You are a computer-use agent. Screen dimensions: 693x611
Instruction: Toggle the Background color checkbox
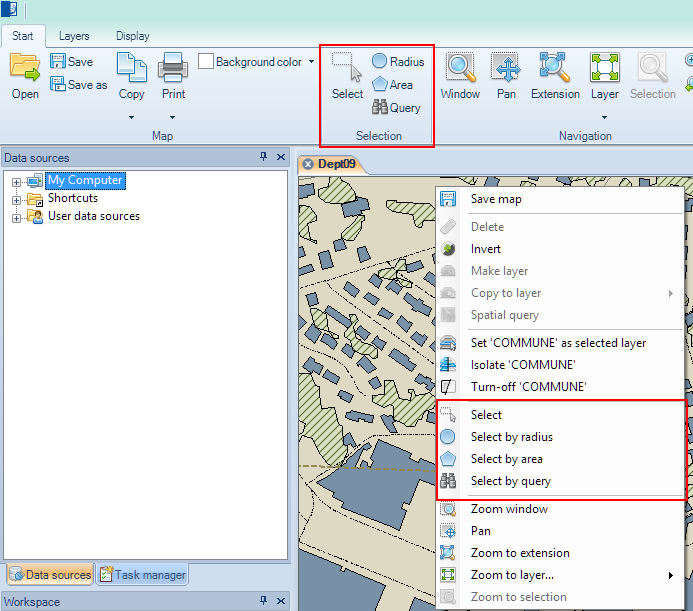coord(206,62)
